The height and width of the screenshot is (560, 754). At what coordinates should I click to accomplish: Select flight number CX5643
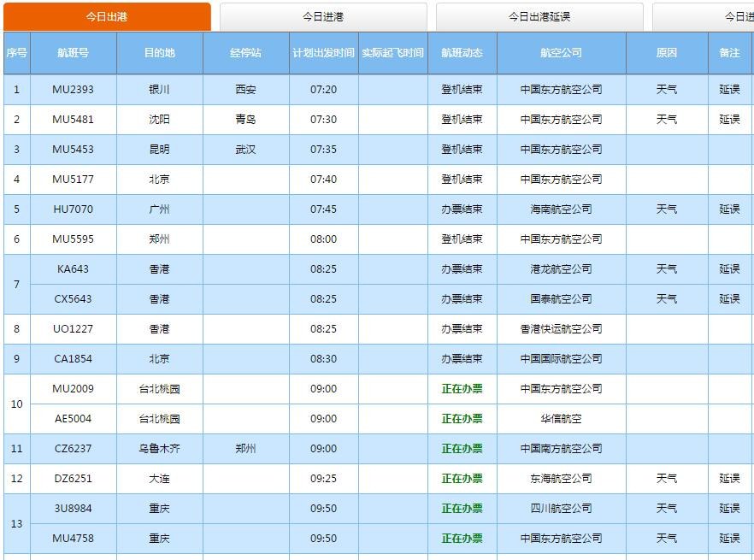pos(74,298)
